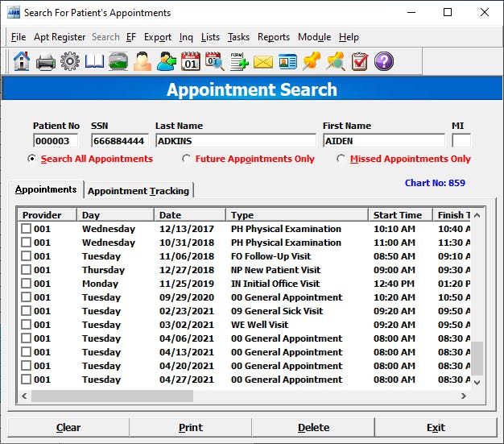Click the Last Name field containing ADKINS
Screen dimensions: 504x444
click(236, 141)
